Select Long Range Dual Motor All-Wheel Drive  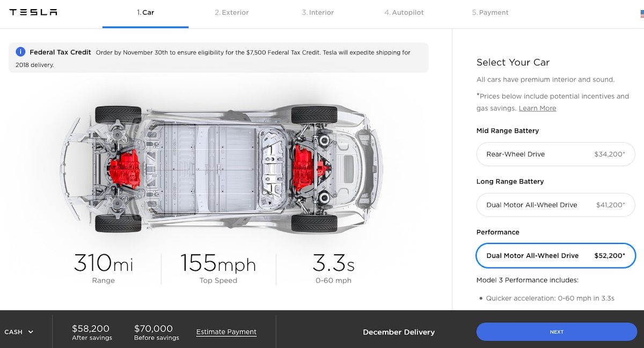(555, 205)
